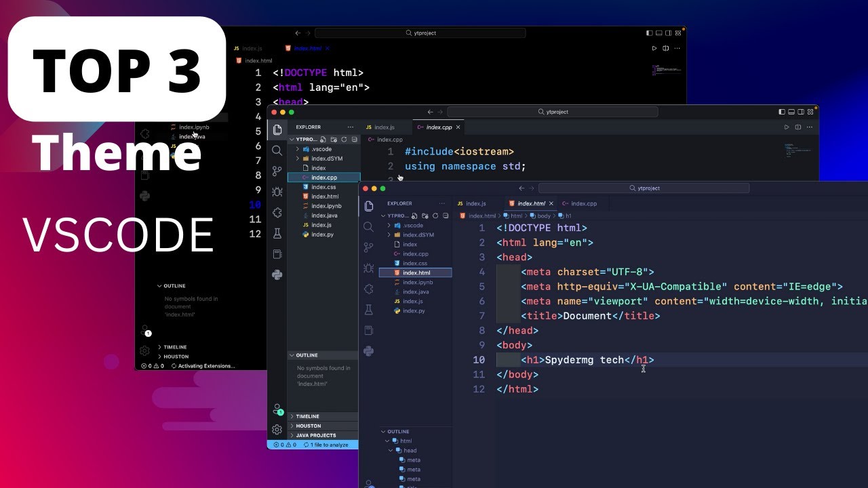The width and height of the screenshot is (868, 488).
Task: Click ytproject search box in front window
Action: (x=644, y=188)
